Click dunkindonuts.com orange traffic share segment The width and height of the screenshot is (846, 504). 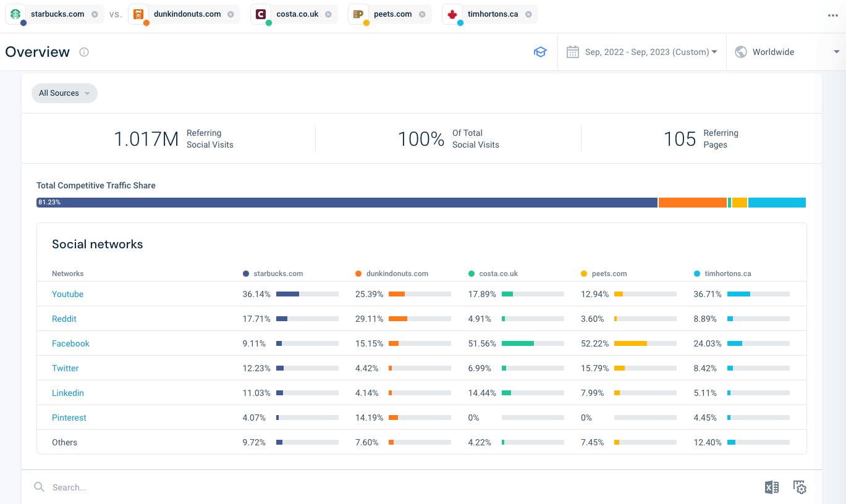click(693, 203)
